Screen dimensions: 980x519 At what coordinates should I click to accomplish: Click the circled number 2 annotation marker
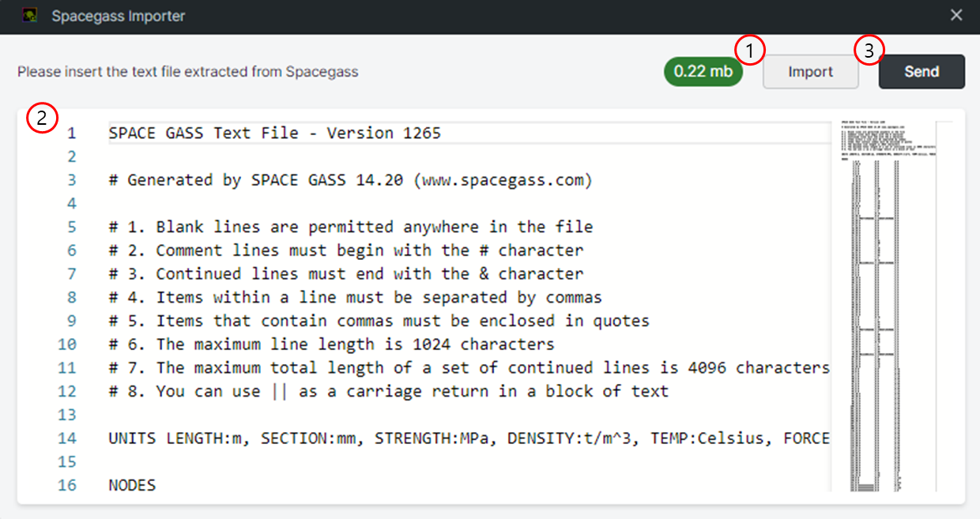point(43,118)
